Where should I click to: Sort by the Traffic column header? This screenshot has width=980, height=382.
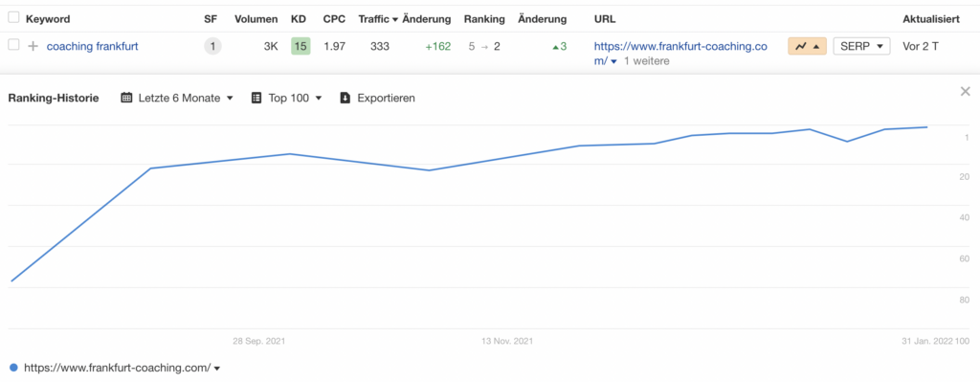click(x=378, y=19)
